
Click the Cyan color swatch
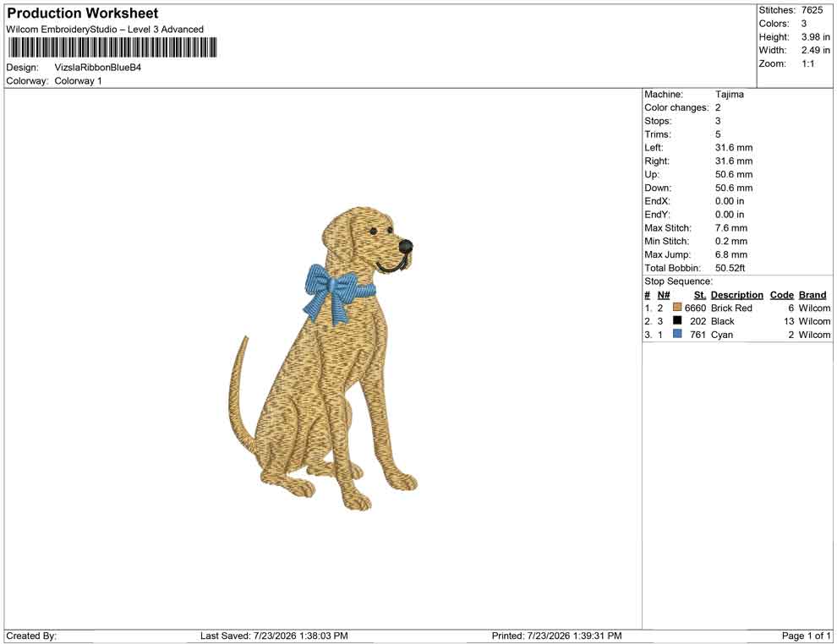(677, 334)
